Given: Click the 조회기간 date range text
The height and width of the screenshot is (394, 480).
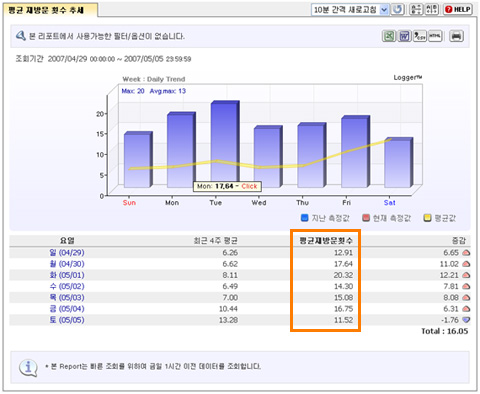Looking at the screenshot, I should [x=103, y=59].
